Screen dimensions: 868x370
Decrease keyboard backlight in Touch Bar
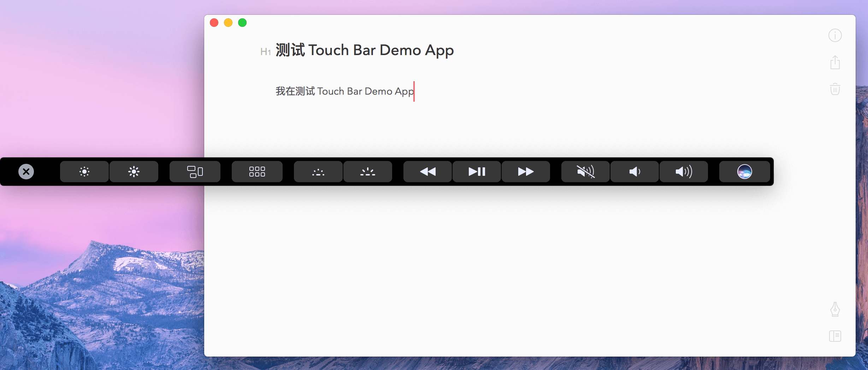click(x=318, y=172)
